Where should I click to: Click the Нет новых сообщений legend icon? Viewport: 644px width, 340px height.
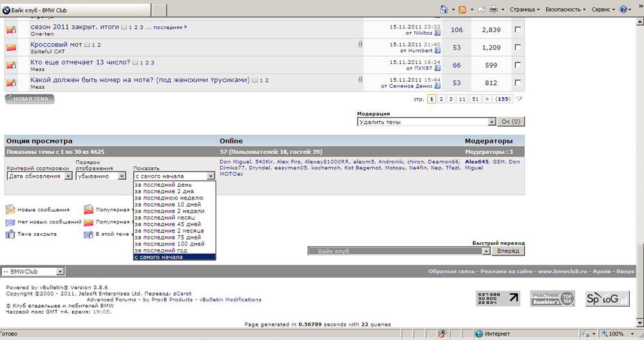10,222
